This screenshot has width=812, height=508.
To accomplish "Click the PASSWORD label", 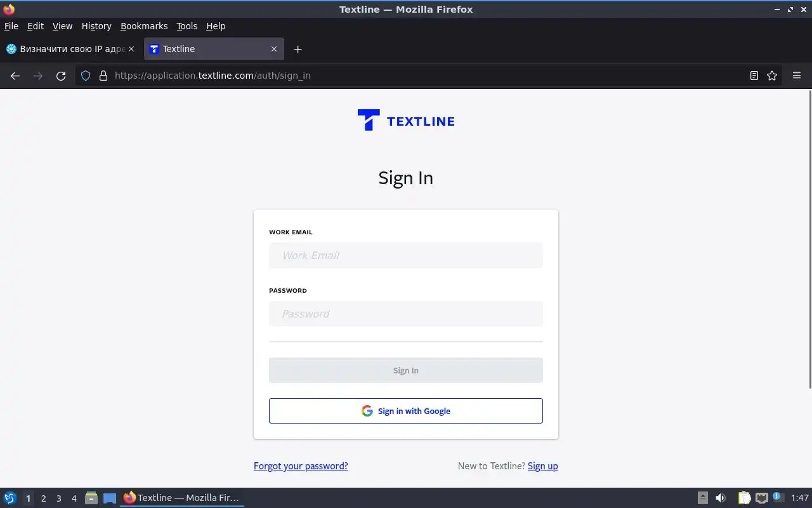I will point(288,291).
